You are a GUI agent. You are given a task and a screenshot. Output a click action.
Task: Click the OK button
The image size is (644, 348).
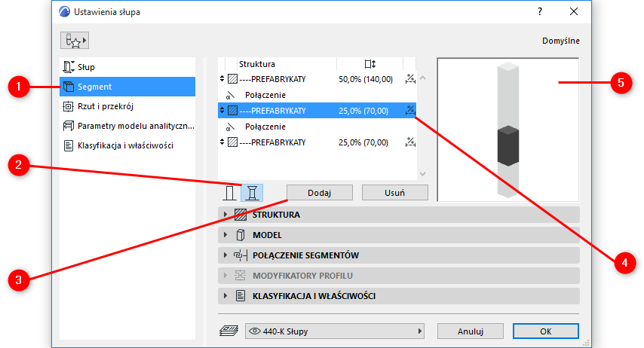click(x=546, y=331)
